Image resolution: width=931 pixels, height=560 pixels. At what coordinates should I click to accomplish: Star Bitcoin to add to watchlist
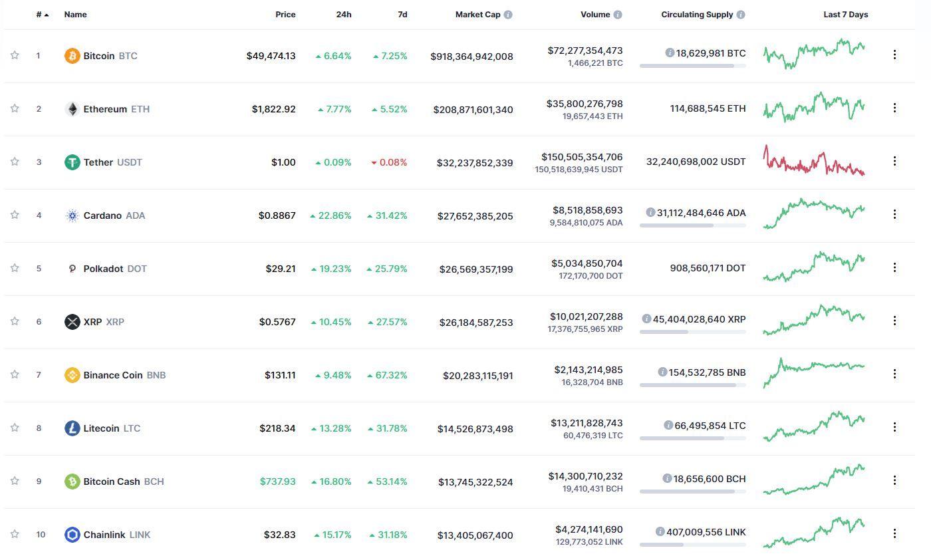15,55
